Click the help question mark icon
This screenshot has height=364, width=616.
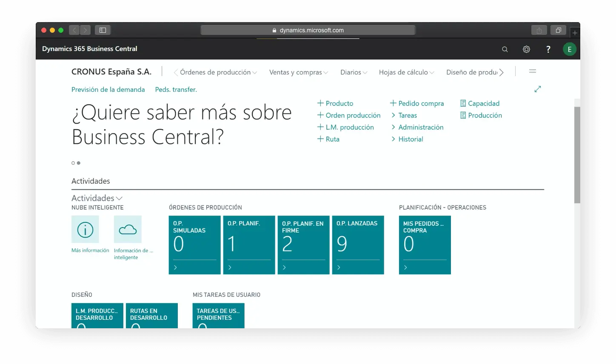click(x=548, y=49)
